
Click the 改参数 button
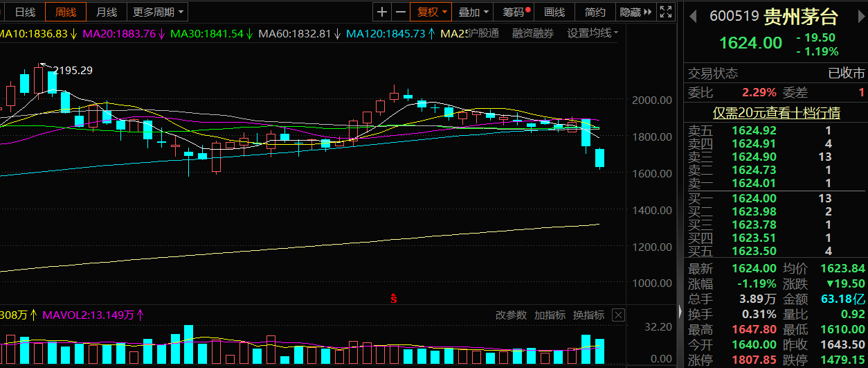tap(511, 315)
